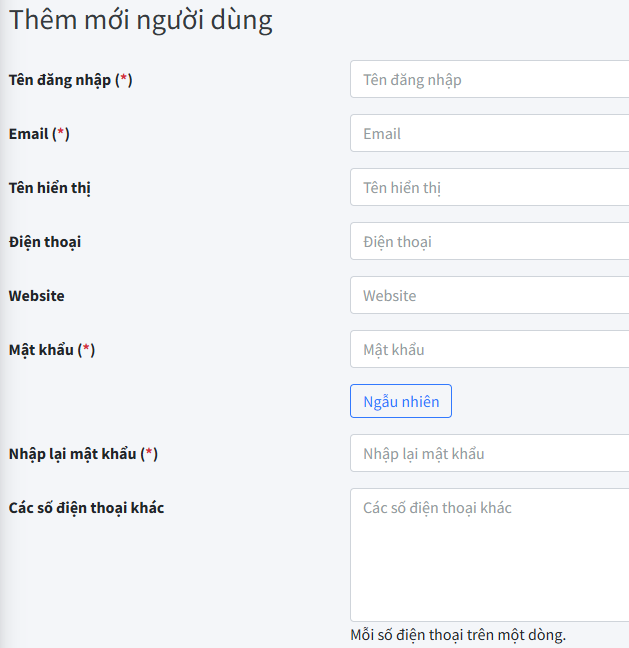Click the Mật khẩu password field
629x648 pixels.
pos(490,350)
